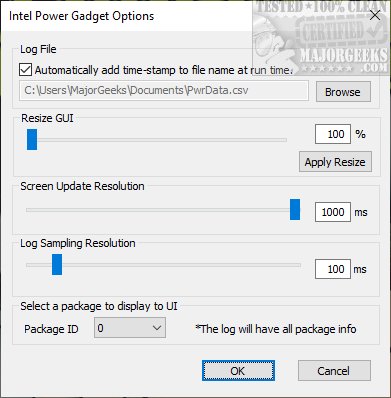Screen dimensions: 391x398
Task: Click the Log Sampling Resolution track middle
Action: pyautogui.click(x=163, y=265)
